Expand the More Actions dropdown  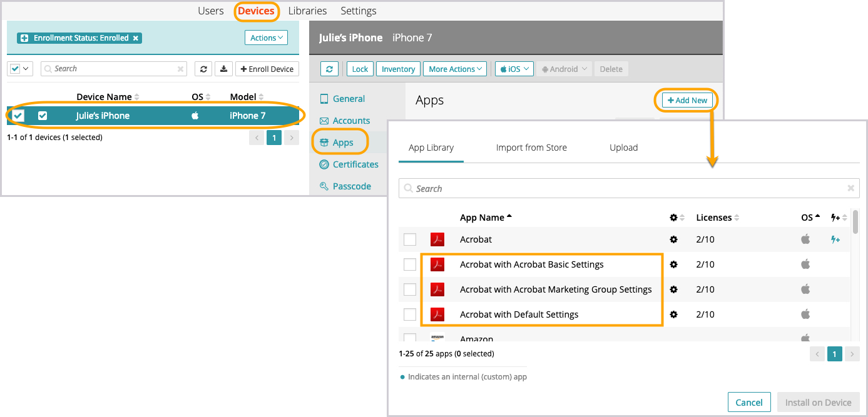point(455,69)
